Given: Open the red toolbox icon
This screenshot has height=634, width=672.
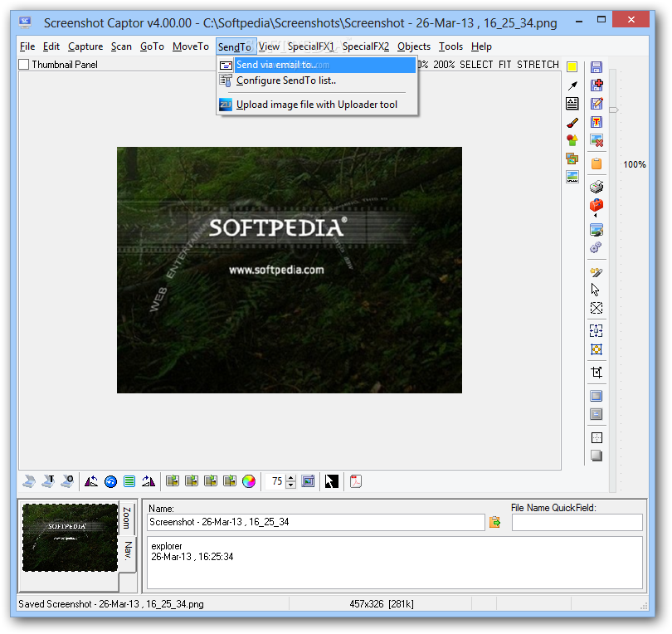Looking at the screenshot, I should click(597, 205).
